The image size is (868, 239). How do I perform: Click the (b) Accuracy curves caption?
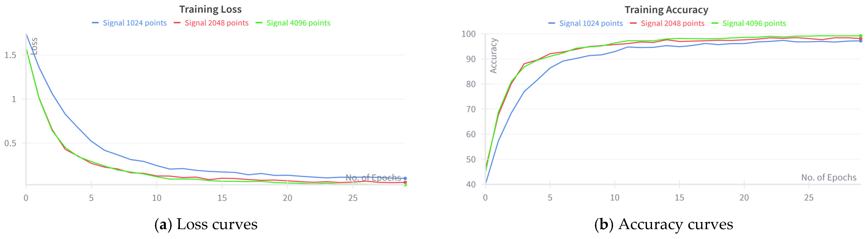click(664, 224)
